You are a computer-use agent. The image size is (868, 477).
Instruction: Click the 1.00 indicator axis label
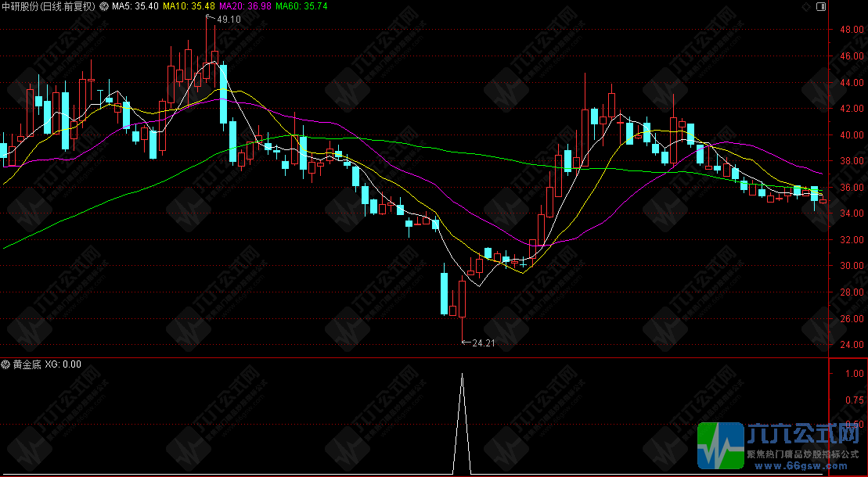coord(855,374)
